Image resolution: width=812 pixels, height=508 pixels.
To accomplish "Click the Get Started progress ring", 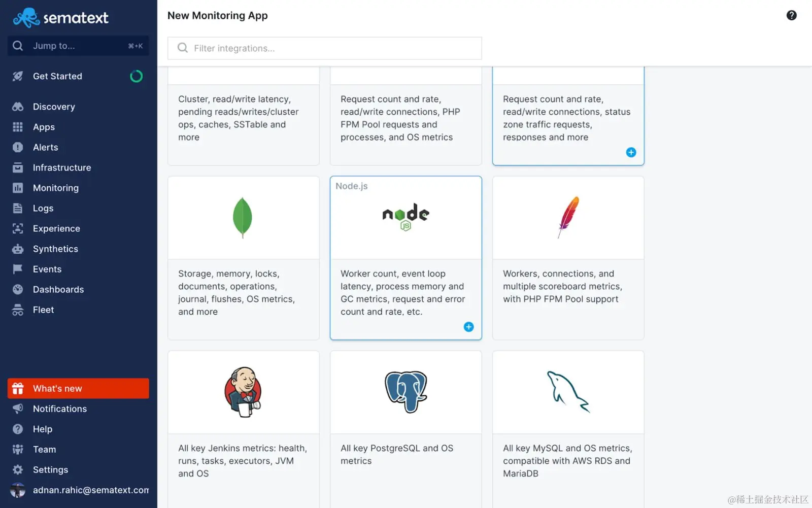I will click(136, 76).
